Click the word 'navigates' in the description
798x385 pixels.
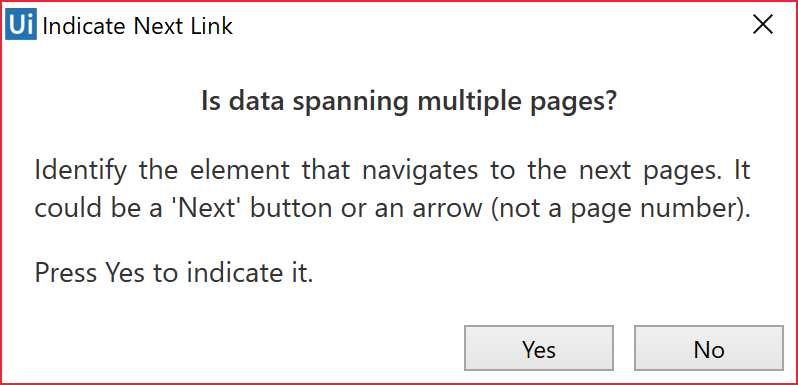(420, 171)
